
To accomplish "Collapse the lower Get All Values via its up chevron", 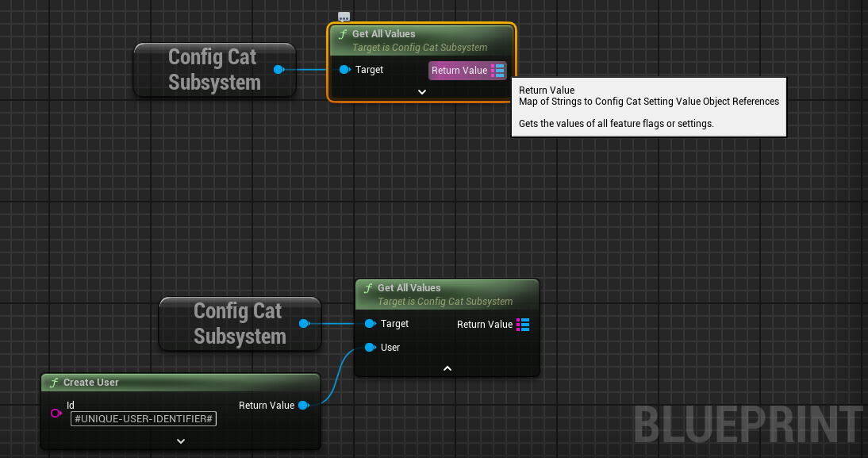I will (x=447, y=368).
